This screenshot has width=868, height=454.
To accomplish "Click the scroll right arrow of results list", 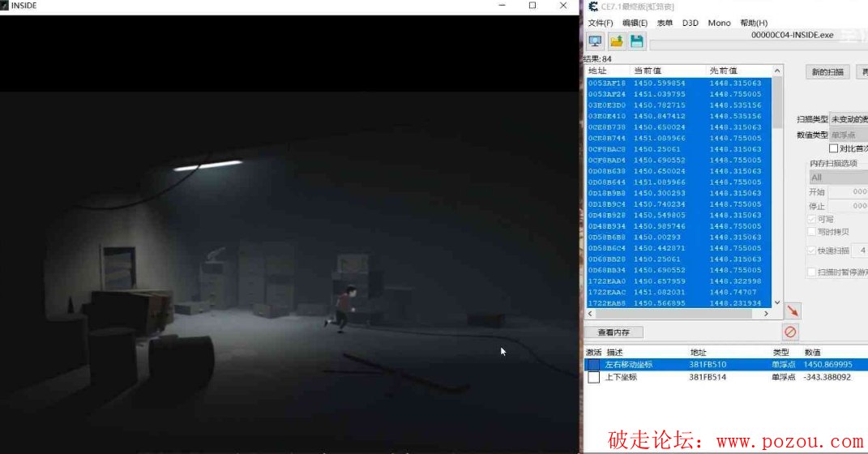I will click(x=766, y=314).
